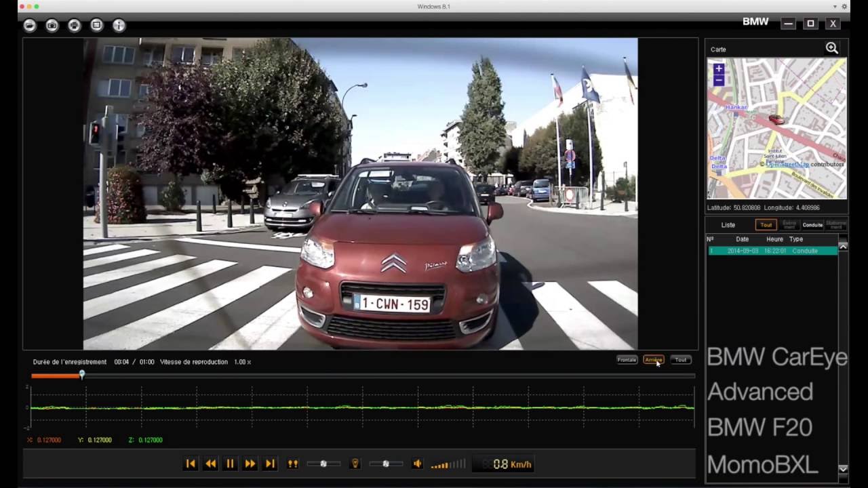Filter the list by Evénement recordings
This screenshot has width=868, height=488.
coord(789,225)
